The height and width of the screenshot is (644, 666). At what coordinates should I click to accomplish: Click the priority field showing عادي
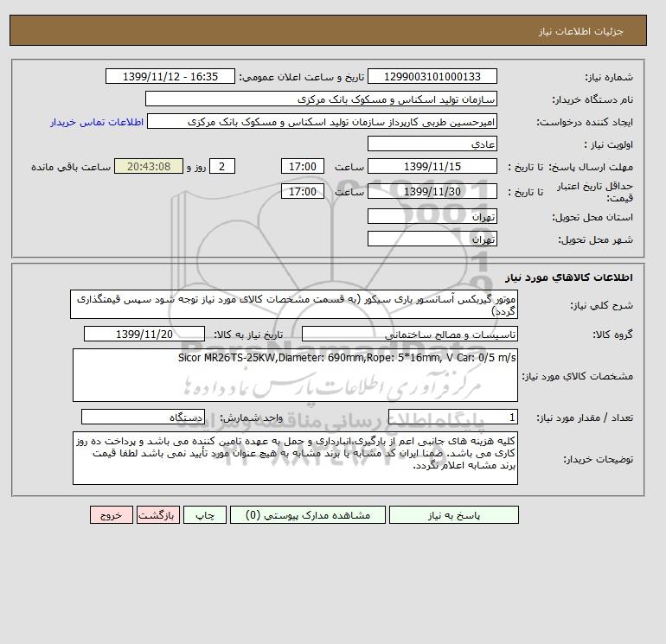click(432, 143)
